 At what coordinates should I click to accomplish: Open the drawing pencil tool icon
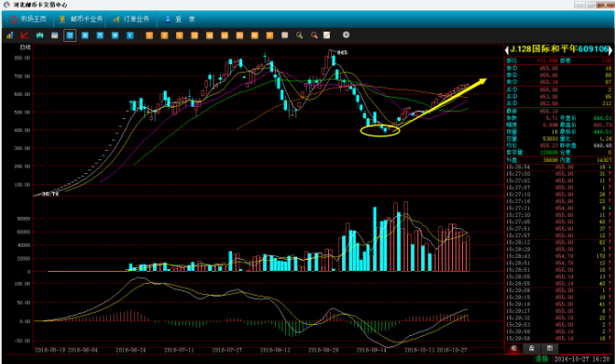click(327, 35)
